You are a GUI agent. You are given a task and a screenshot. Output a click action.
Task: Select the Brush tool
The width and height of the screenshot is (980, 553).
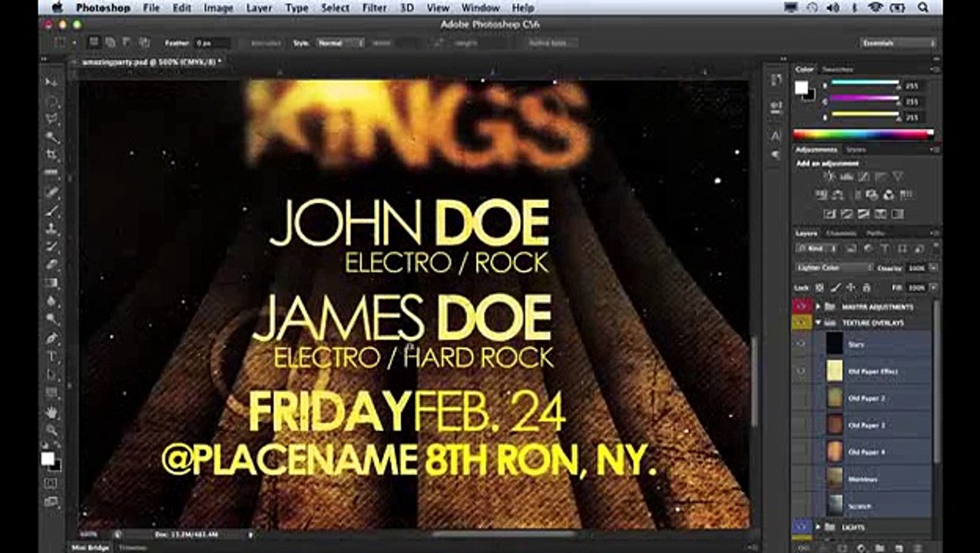51,210
